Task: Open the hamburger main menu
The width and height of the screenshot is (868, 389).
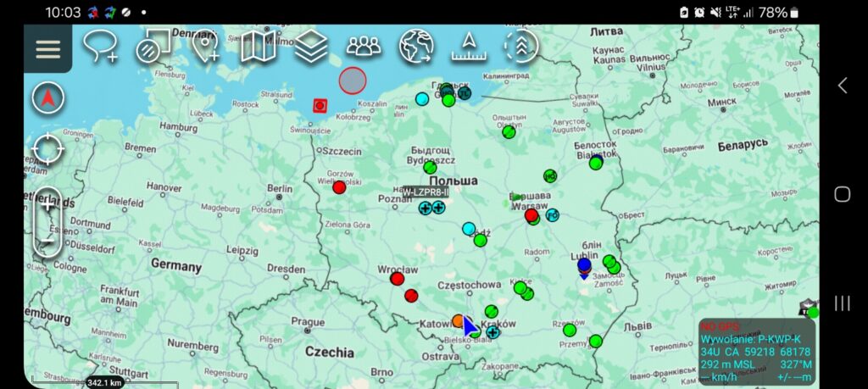Action: click(x=47, y=48)
